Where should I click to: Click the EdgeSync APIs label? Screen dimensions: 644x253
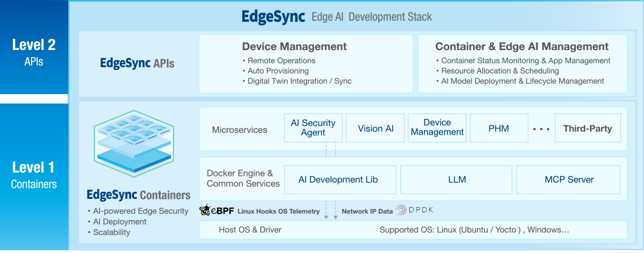(137, 63)
